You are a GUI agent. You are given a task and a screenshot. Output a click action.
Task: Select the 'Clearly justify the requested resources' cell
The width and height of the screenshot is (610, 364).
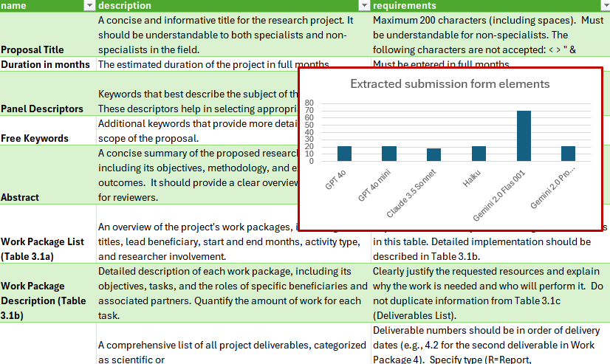point(490,293)
